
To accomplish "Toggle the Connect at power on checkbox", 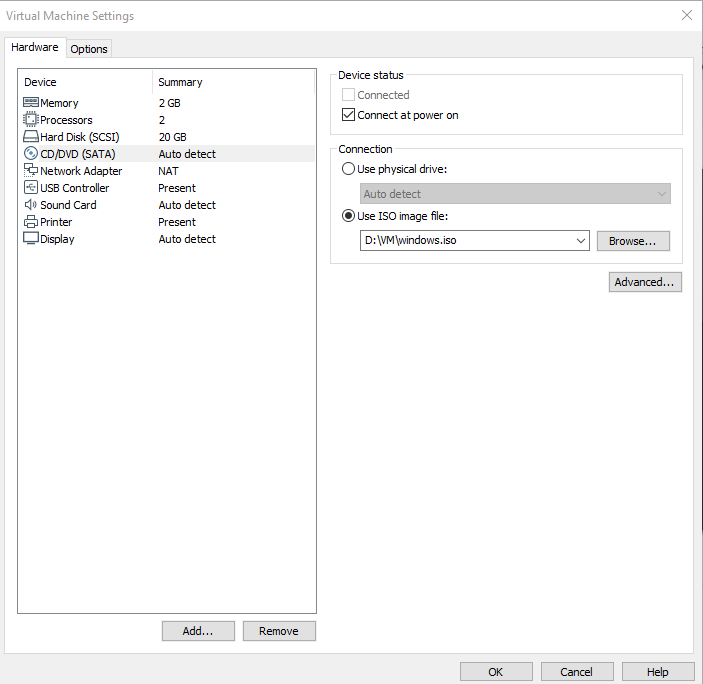I will 349,115.
